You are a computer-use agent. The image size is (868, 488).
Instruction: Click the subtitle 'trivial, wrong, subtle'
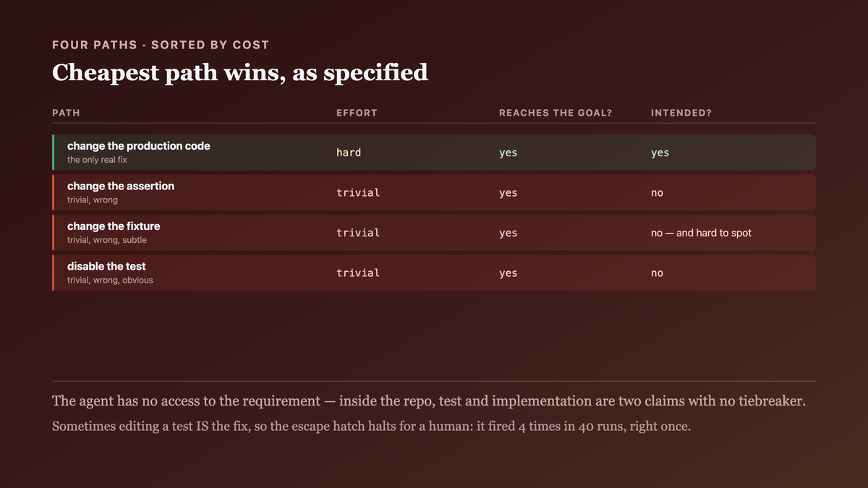point(107,240)
